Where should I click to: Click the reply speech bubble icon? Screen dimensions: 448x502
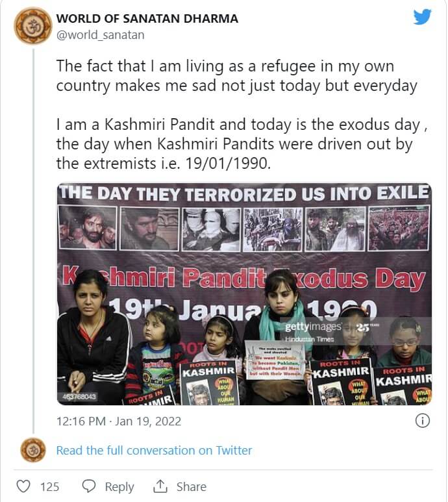(90, 486)
